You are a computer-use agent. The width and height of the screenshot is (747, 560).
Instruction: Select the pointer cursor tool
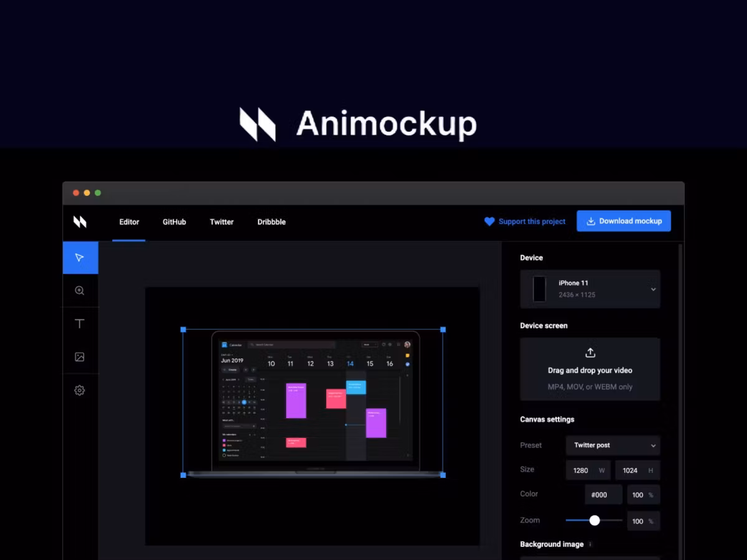click(x=80, y=258)
